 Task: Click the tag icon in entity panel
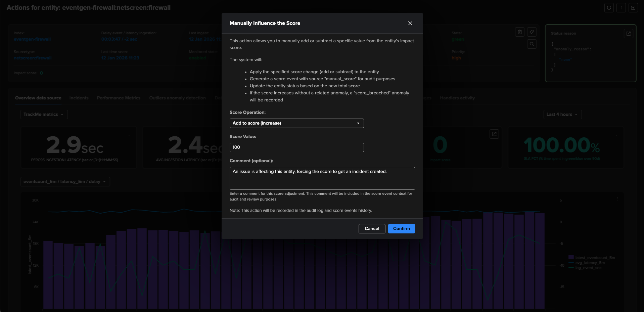click(532, 32)
